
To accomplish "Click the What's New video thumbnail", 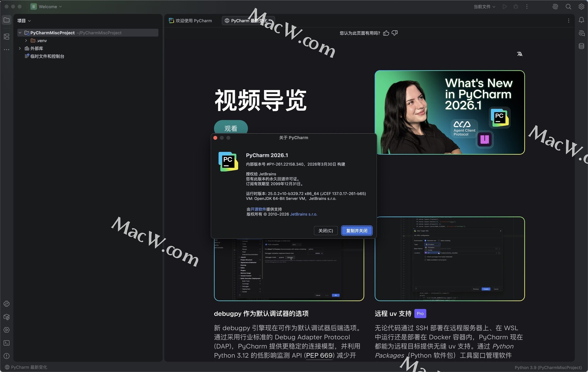I will point(450,112).
